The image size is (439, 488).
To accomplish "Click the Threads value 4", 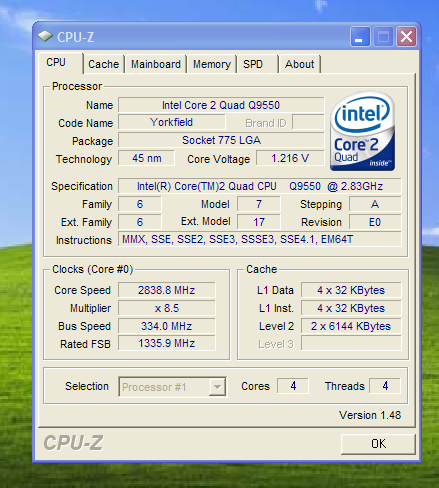I will [385, 386].
